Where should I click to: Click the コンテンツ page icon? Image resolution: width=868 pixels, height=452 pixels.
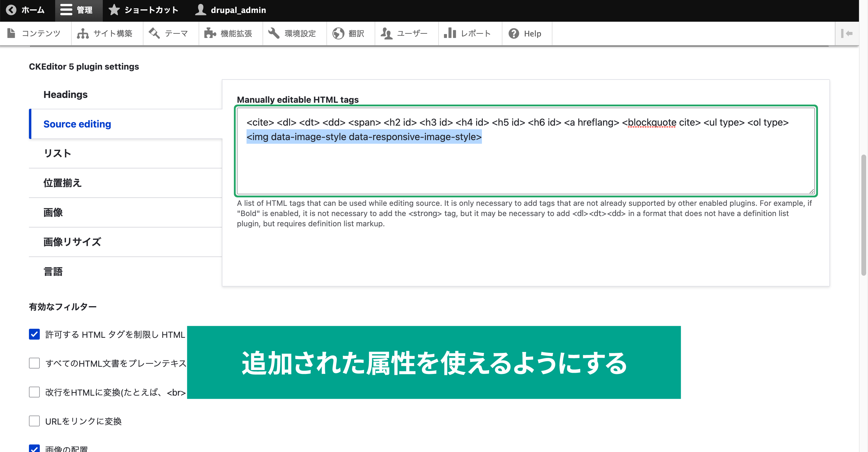pos(12,33)
